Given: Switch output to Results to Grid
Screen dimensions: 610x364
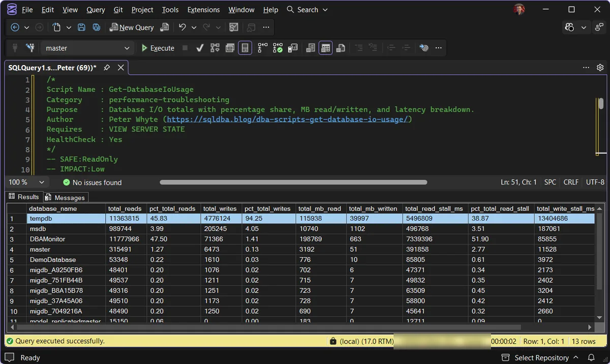Looking at the screenshot, I should 326,48.
